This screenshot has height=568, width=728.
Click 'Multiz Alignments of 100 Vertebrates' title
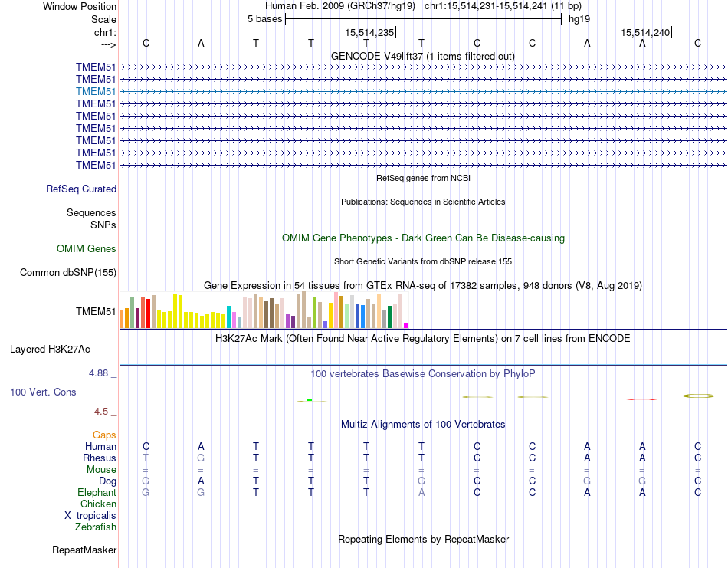click(x=423, y=424)
